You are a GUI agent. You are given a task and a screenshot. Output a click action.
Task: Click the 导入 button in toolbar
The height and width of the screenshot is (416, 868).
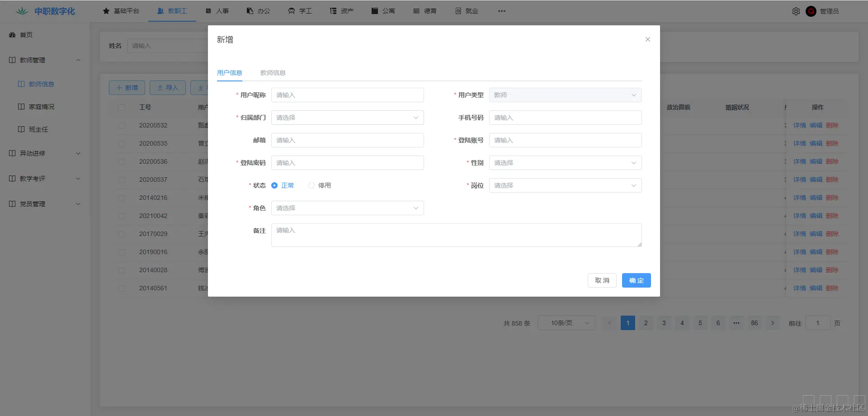click(168, 88)
